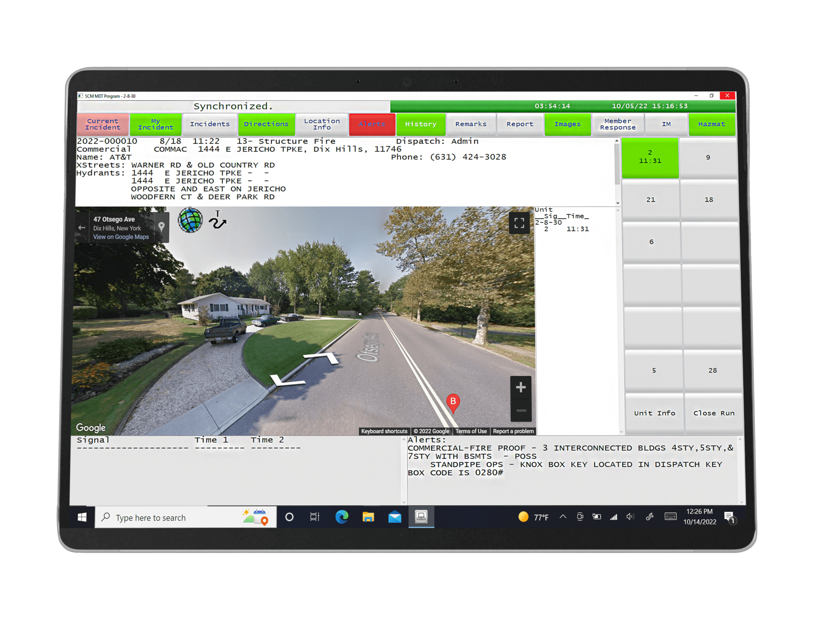814x644 pixels.
Task: Zoom out with the Street View minus button
Action: pos(521,410)
